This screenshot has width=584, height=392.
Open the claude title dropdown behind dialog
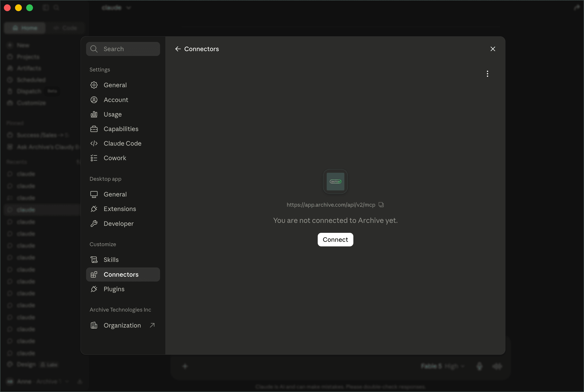116,8
